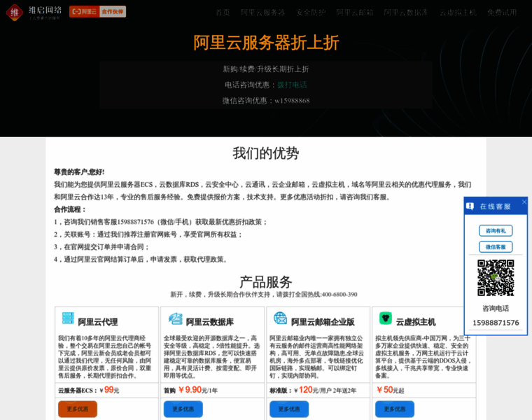Click the 首购 ￥9.90元/1年 price
Viewport: 532px width, 420px height.
pyautogui.click(x=190, y=390)
